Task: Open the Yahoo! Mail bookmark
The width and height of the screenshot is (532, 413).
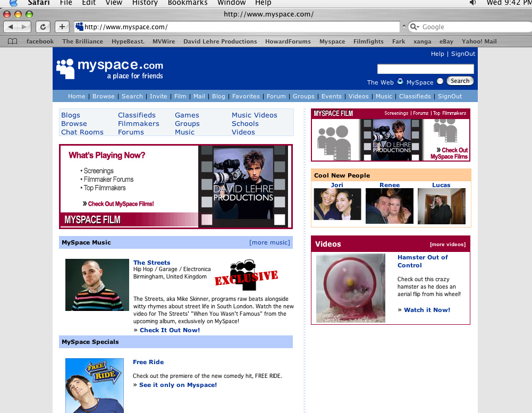Action: (479, 41)
